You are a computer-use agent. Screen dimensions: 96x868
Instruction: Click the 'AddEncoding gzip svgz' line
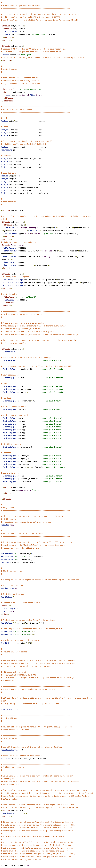[22, 150]
